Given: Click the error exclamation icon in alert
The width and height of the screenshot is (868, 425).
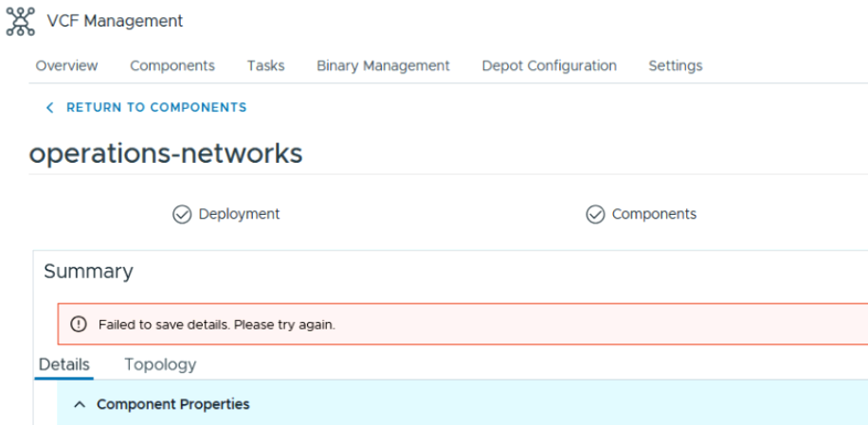Looking at the screenshot, I should pos(79,325).
